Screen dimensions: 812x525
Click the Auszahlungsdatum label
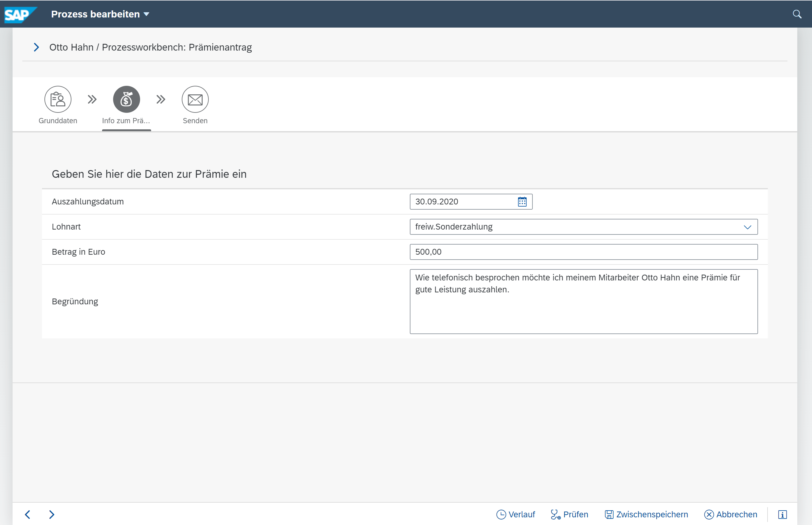point(88,202)
